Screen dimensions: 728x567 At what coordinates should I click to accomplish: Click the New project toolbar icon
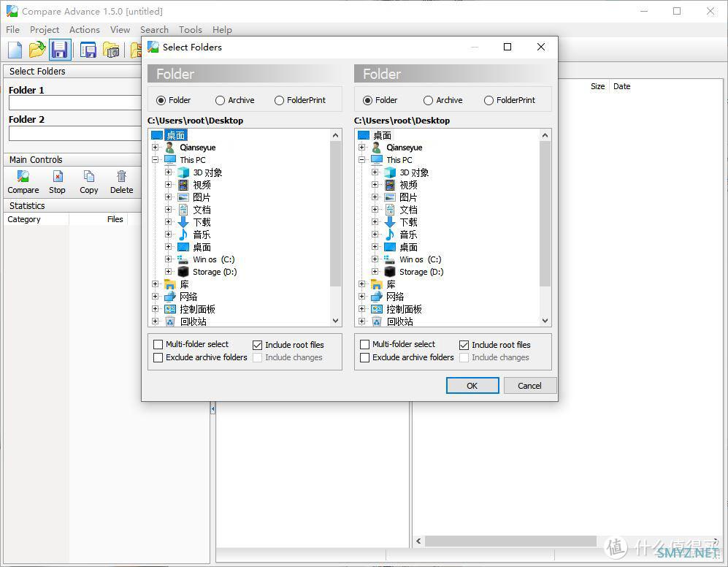point(15,50)
